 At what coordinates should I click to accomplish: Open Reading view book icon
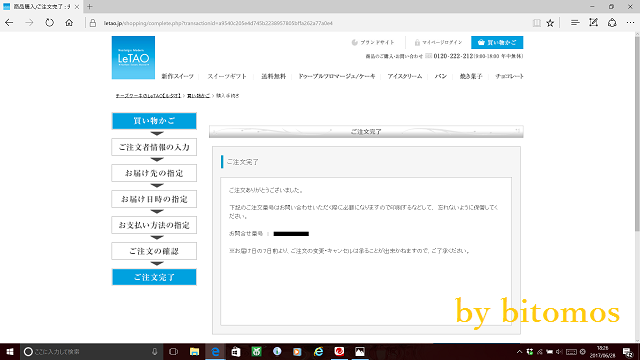537,23
